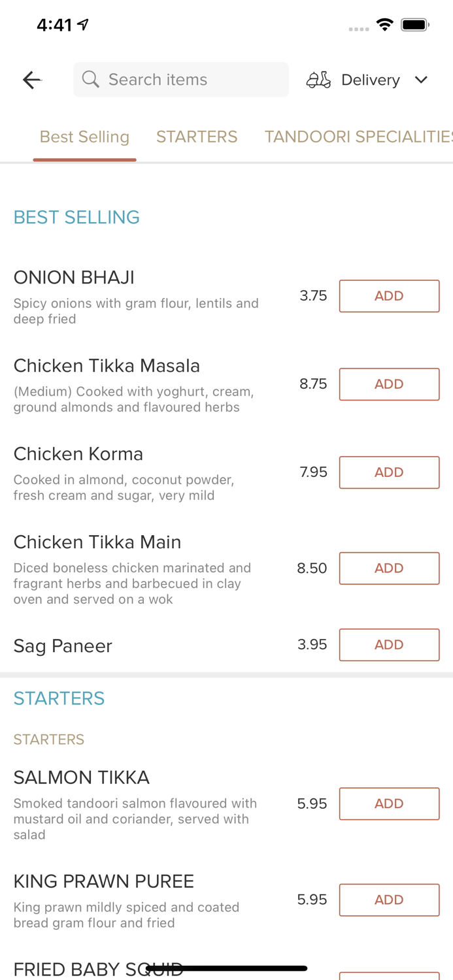Tap the Wi-Fi status icon
This screenshot has width=453, height=980.
[x=385, y=25]
